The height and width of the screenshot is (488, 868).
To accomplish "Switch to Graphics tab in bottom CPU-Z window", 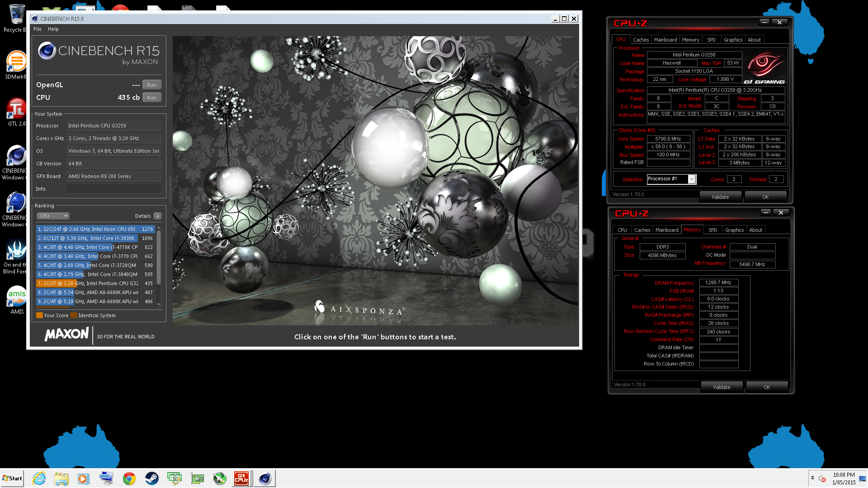I will click(x=734, y=230).
